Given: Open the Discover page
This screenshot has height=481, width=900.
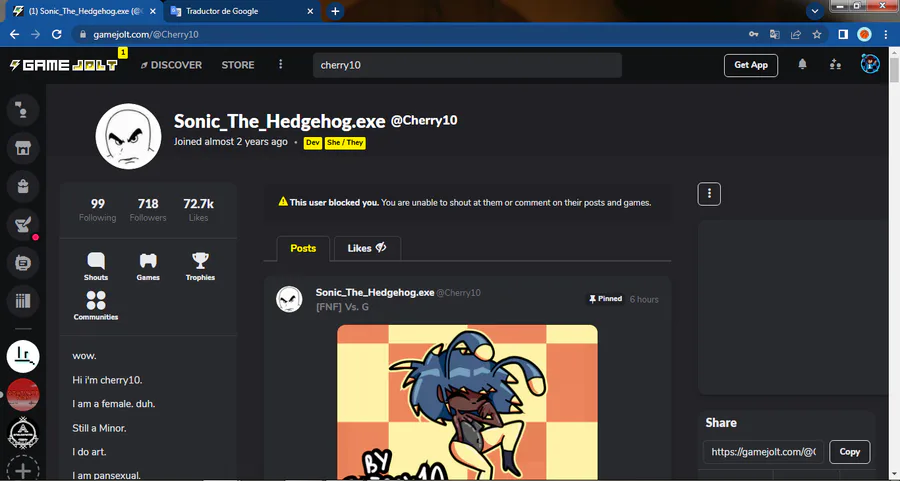Looking at the screenshot, I should point(172,65).
